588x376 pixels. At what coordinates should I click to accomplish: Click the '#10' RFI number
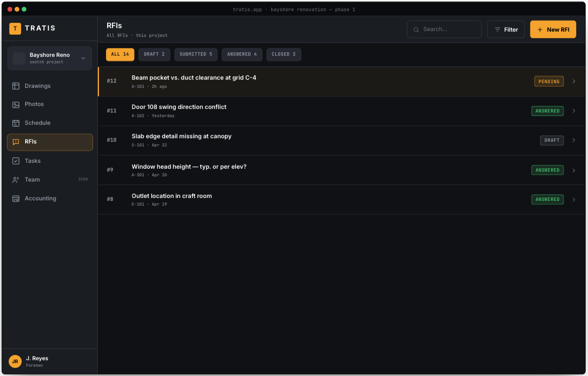[x=111, y=140]
